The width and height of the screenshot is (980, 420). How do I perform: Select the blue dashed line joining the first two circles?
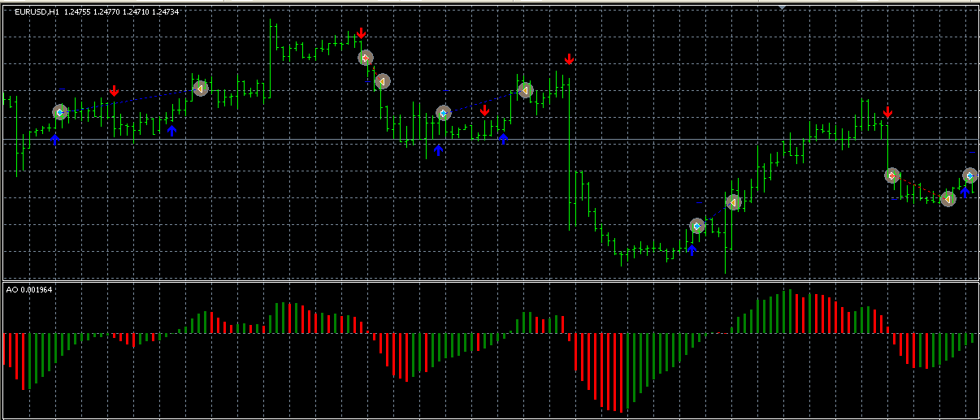(x=130, y=100)
